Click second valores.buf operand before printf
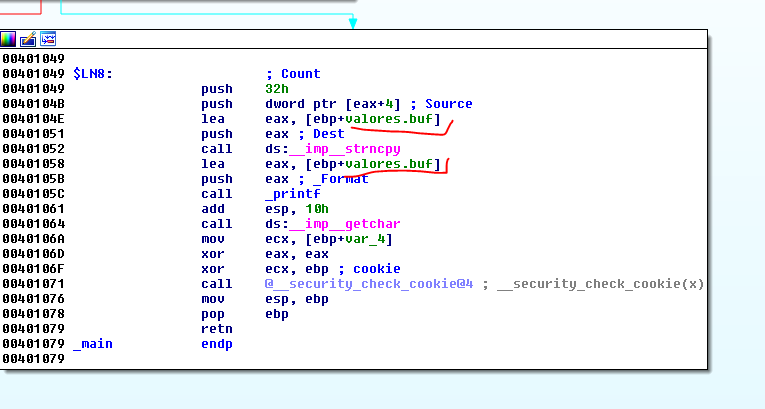The height and width of the screenshot is (409, 765). click(x=390, y=164)
